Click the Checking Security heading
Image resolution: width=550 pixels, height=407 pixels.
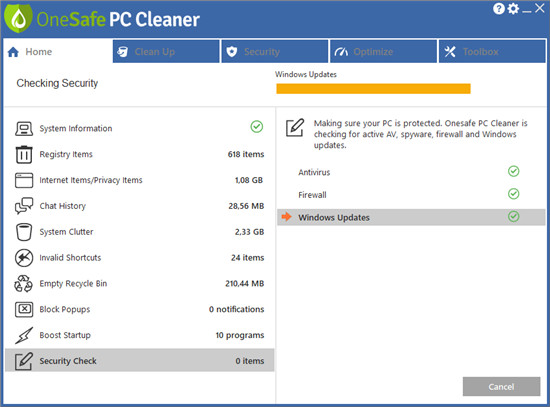click(57, 83)
